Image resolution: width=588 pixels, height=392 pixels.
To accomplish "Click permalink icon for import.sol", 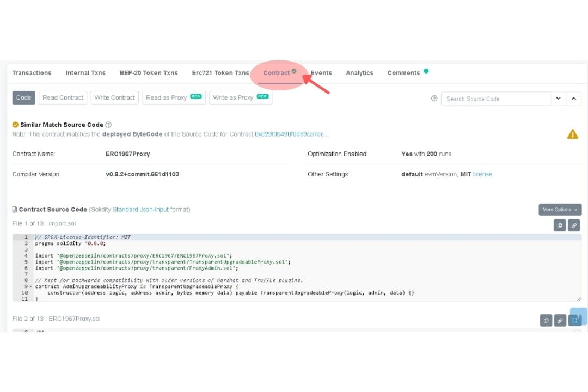I will [x=574, y=225].
